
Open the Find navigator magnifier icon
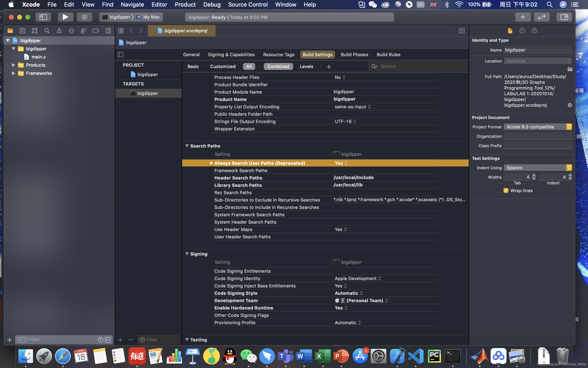(47, 31)
